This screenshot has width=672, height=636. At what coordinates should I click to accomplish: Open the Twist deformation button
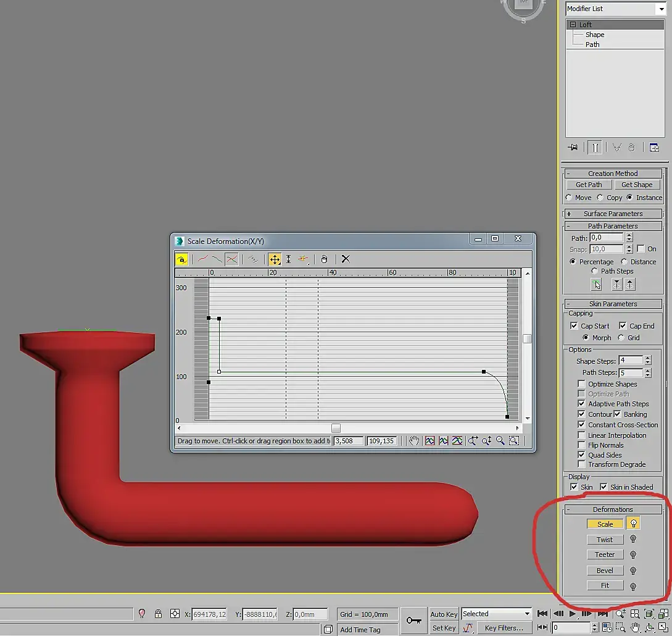(x=605, y=540)
